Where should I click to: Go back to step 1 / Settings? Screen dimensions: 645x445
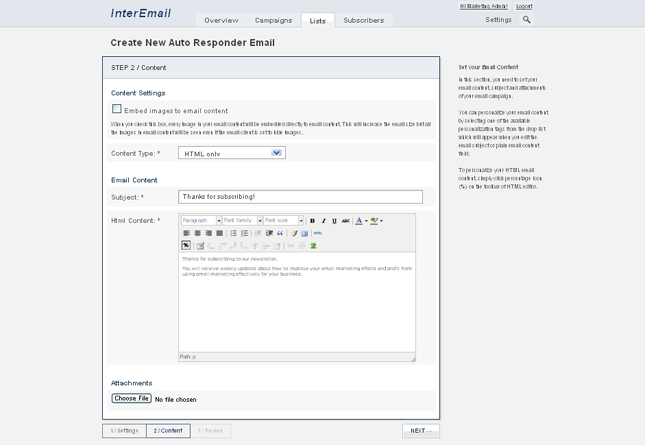pyautogui.click(x=124, y=431)
